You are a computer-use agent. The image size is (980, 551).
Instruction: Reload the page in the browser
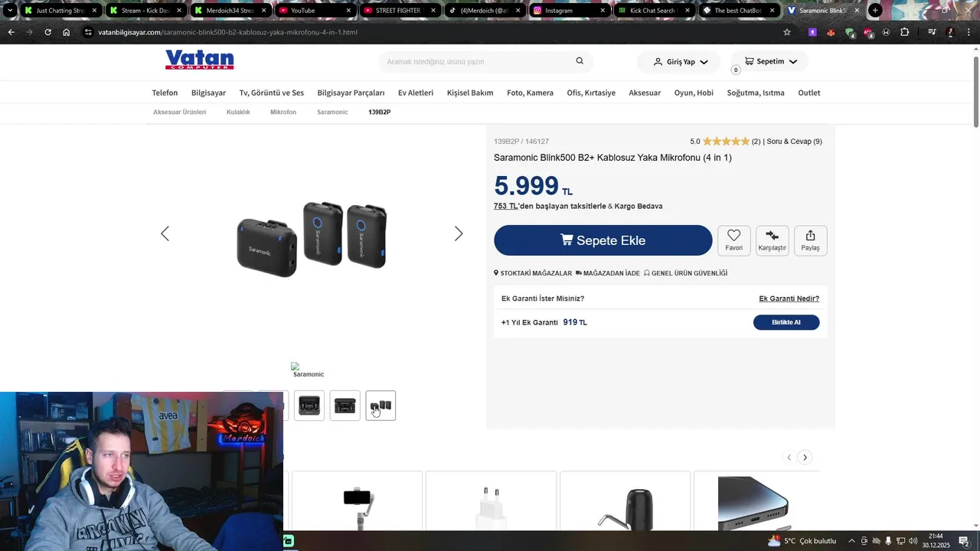coord(47,32)
